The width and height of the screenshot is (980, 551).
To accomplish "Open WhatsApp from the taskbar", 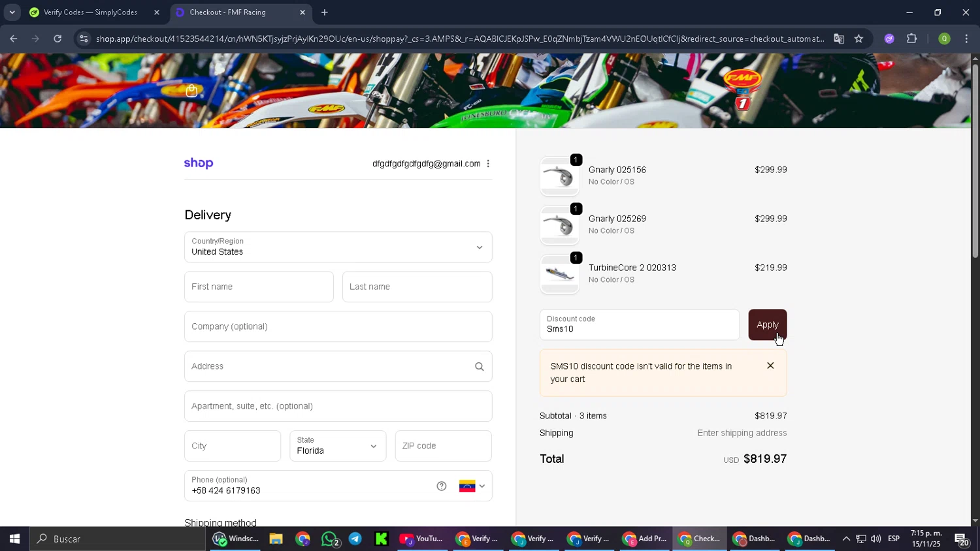I will pos(330,539).
